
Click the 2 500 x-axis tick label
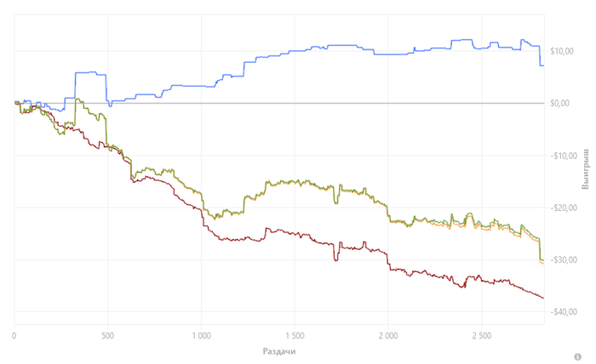coord(481,335)
